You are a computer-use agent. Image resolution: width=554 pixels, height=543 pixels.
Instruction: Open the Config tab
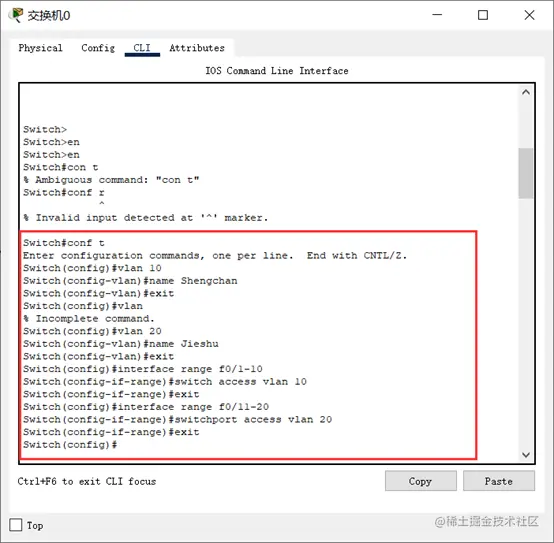[x=98, y=48]
